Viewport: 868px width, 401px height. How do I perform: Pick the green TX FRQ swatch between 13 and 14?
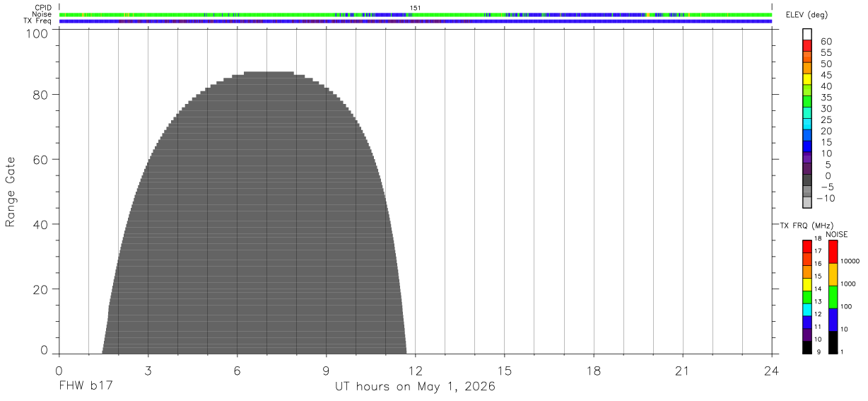pyautogui.click(x=807, y=297)
